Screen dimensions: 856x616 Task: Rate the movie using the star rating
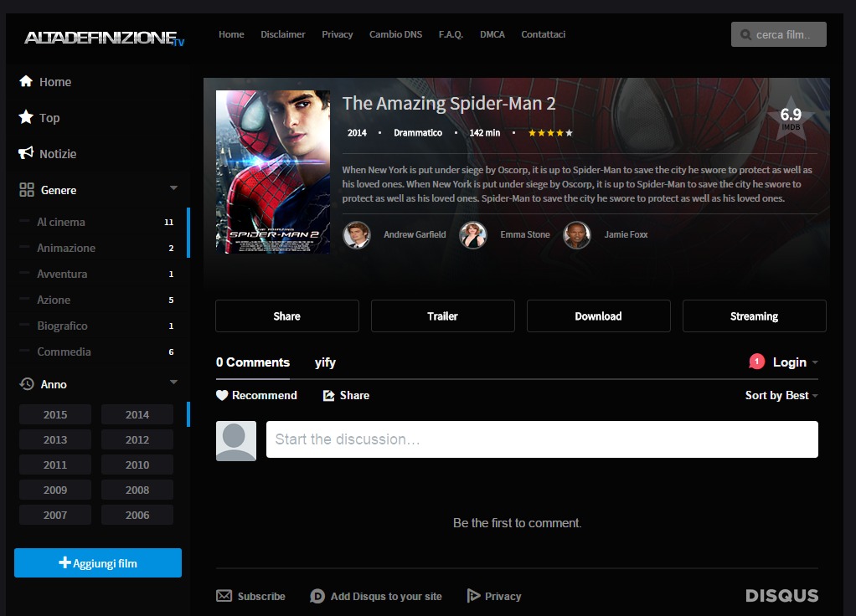click(x=550, y=133)
